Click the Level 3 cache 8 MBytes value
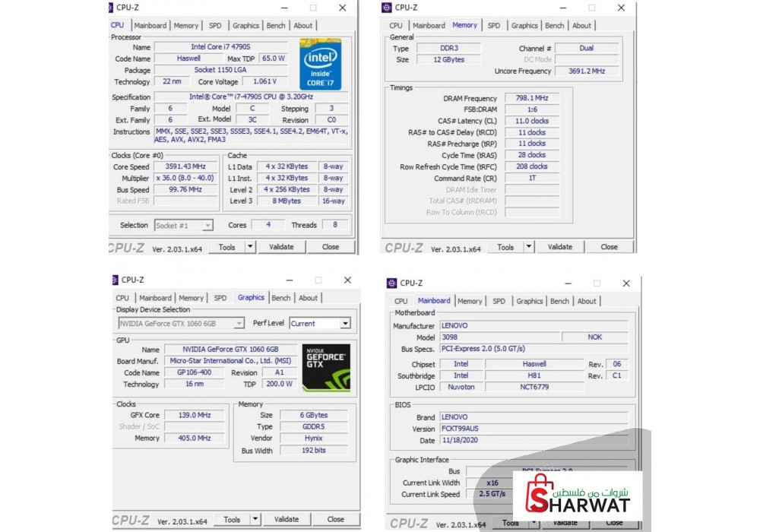760x532 pixels. point(287,201)
